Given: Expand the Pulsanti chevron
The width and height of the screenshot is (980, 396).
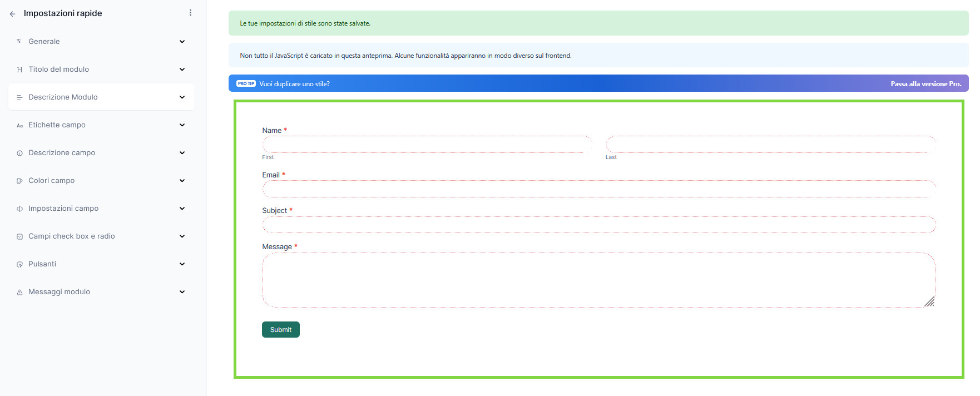Looking at the screenshot, I should 182,264.
